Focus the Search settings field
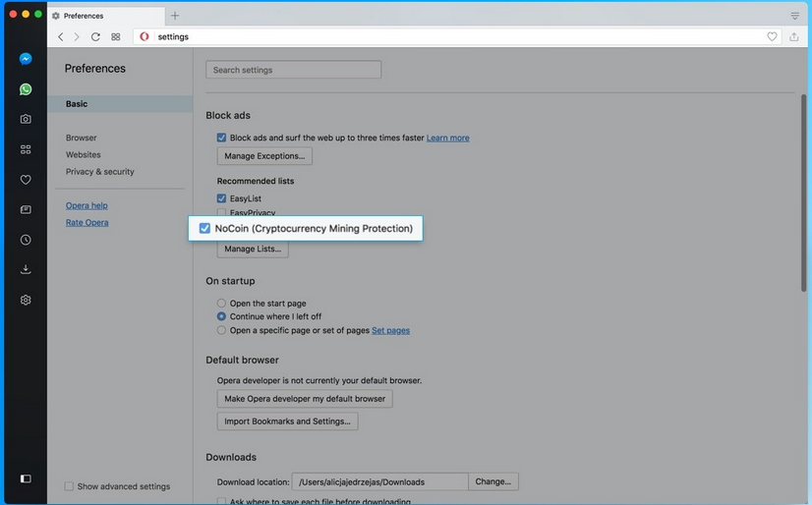 [x=294, y=70]
